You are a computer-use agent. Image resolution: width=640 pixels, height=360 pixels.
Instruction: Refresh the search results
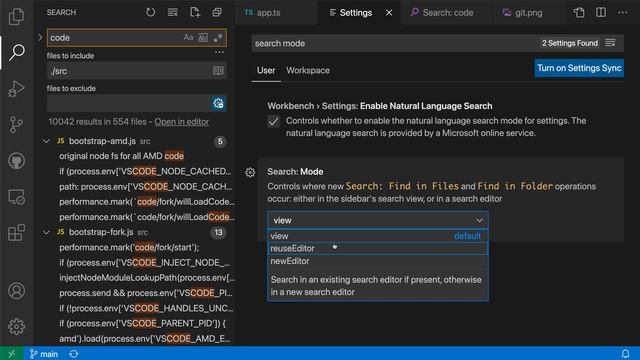[151, 12]
